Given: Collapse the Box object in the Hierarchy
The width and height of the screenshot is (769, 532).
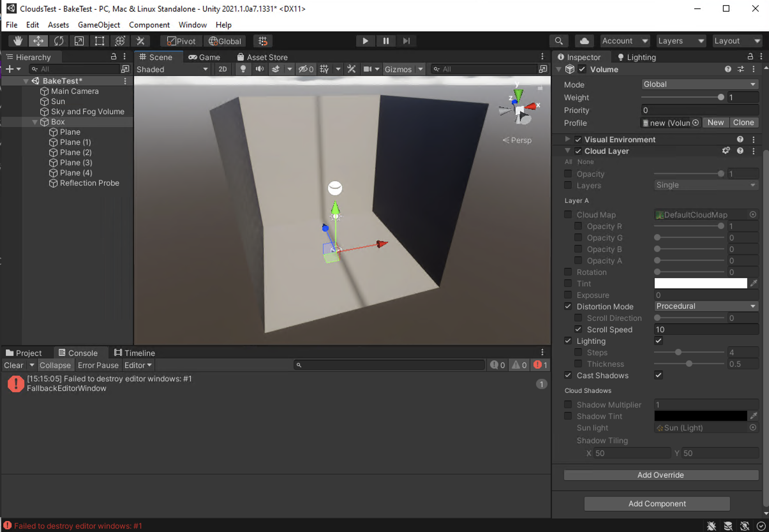Looking at the screenshot, I should click(35, 122).
